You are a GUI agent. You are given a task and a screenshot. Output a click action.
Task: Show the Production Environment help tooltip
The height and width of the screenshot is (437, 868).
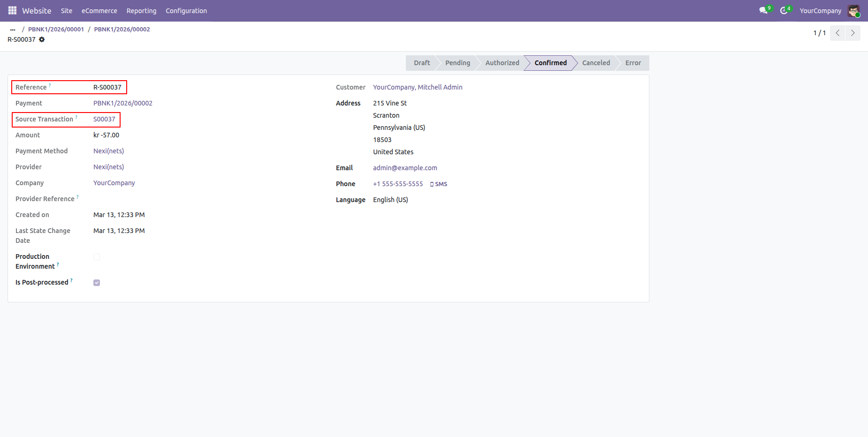[x=58, y=264]
